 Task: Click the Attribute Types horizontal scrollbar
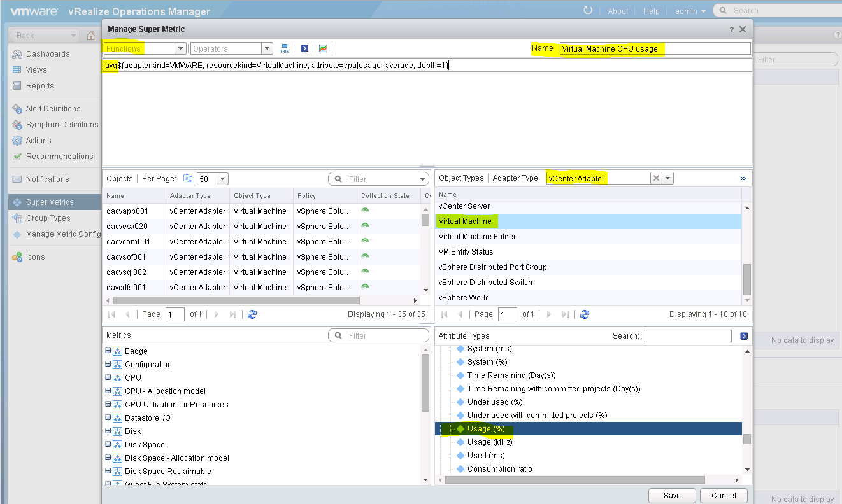pyautogui.click(x=575, y=480)
